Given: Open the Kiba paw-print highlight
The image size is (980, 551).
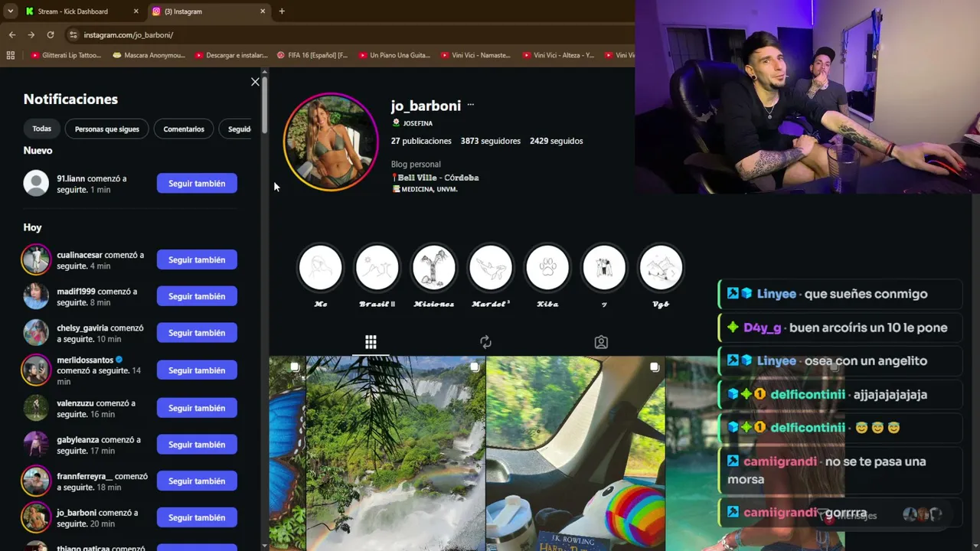Looking at the screenshot, I should coord(547,268).
